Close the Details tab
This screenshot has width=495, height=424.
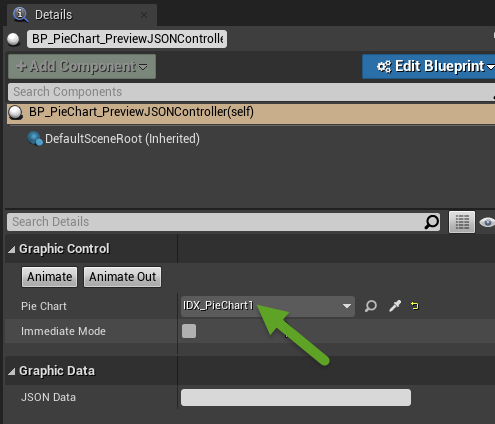click(144, 15)
